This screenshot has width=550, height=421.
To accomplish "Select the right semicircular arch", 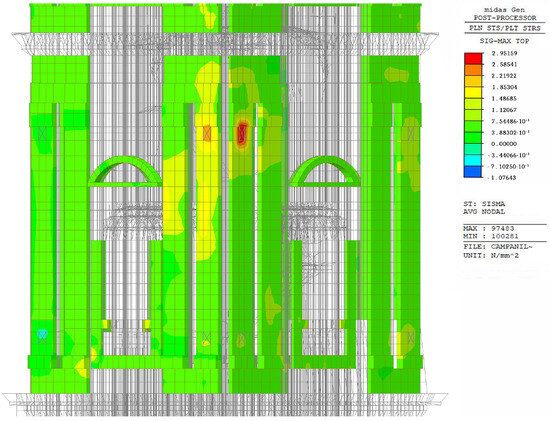I will [x=324, y=171].
